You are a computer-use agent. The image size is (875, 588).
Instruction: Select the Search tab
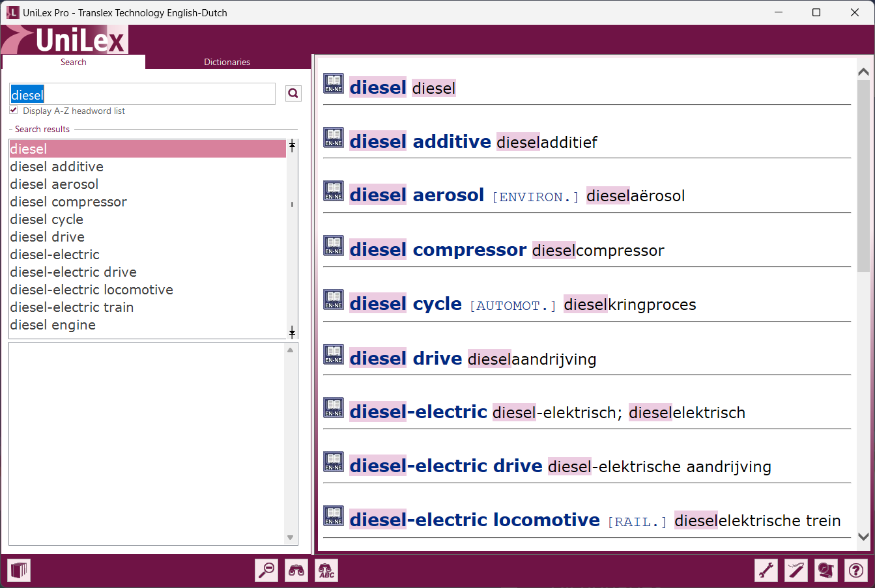click(73, 62)
